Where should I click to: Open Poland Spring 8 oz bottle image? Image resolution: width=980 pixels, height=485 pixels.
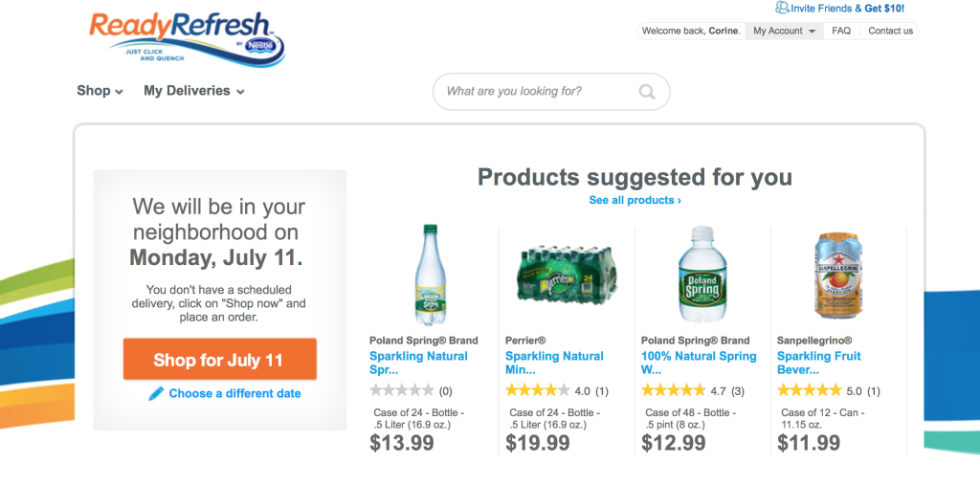pyautogui.click(x=702, y=275)
